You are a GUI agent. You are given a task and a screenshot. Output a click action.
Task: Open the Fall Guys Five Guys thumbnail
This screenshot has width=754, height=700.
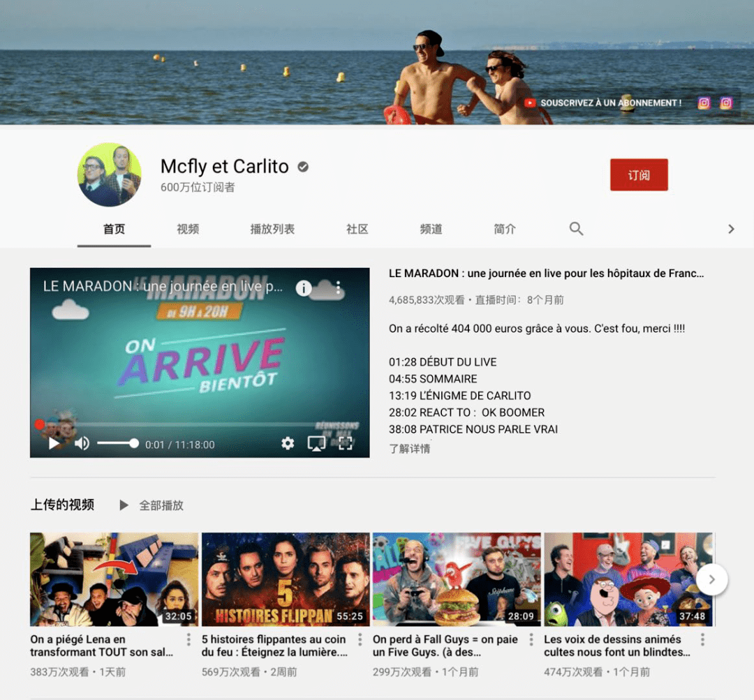coord(457,579)
